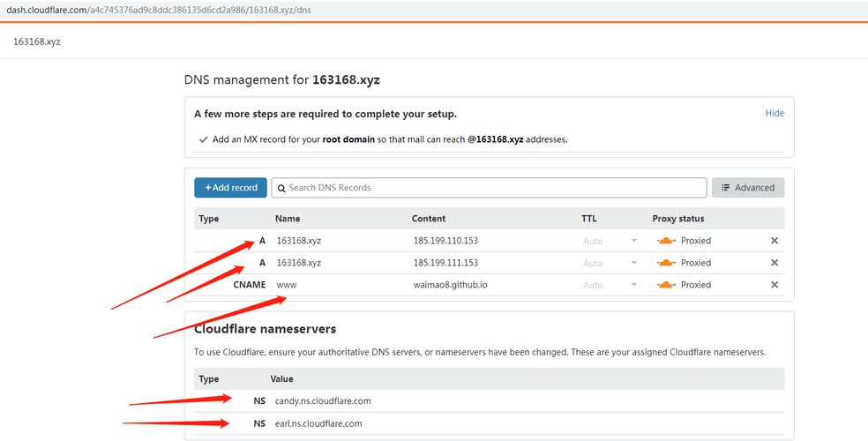
Task: Select the 163168.xyz site header
Action: tap(36, 41)
